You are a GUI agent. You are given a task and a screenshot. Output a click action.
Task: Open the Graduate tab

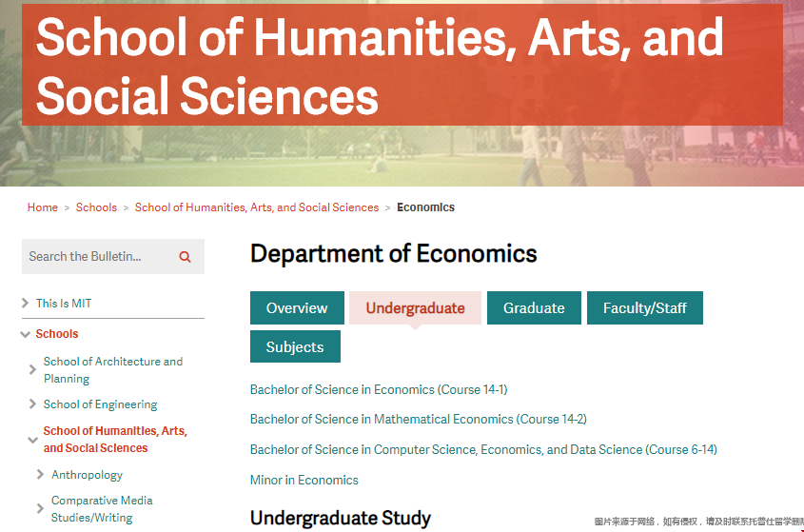pyautogui.click(x=534, y=308)
